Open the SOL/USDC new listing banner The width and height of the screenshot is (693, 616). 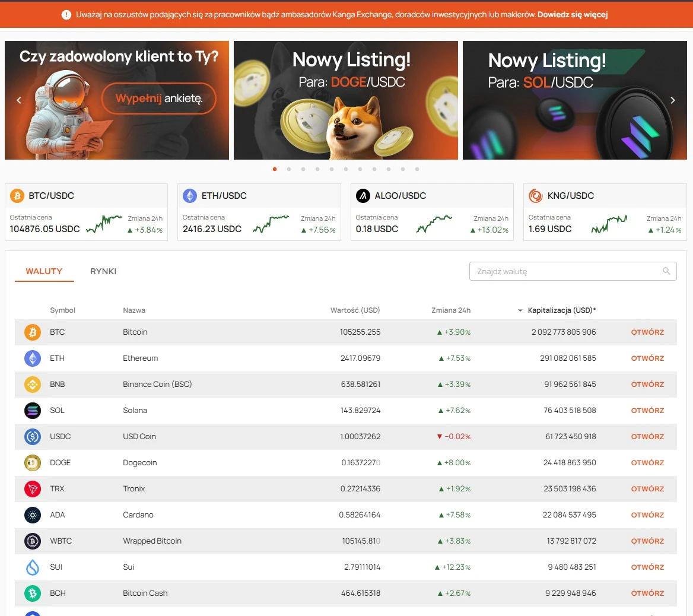574,100
